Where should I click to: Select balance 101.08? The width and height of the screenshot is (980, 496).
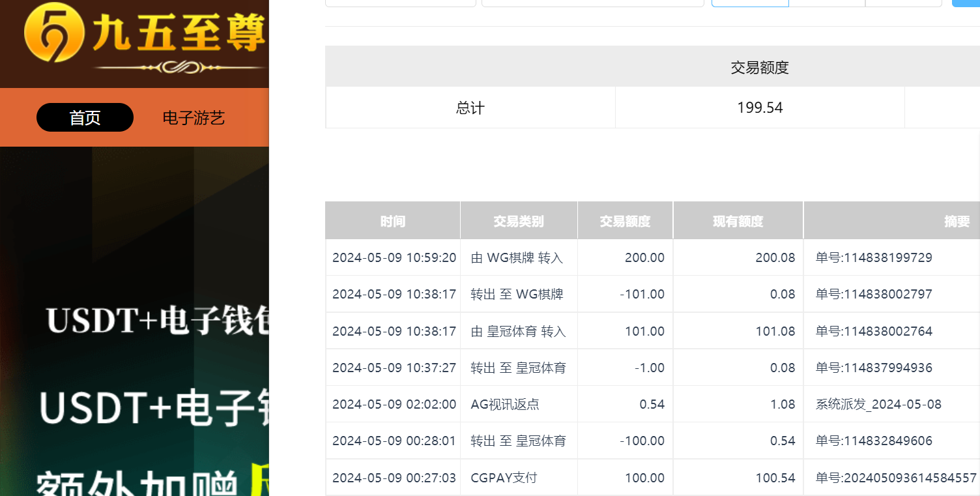pyautogui.click(x=775, y=331)
